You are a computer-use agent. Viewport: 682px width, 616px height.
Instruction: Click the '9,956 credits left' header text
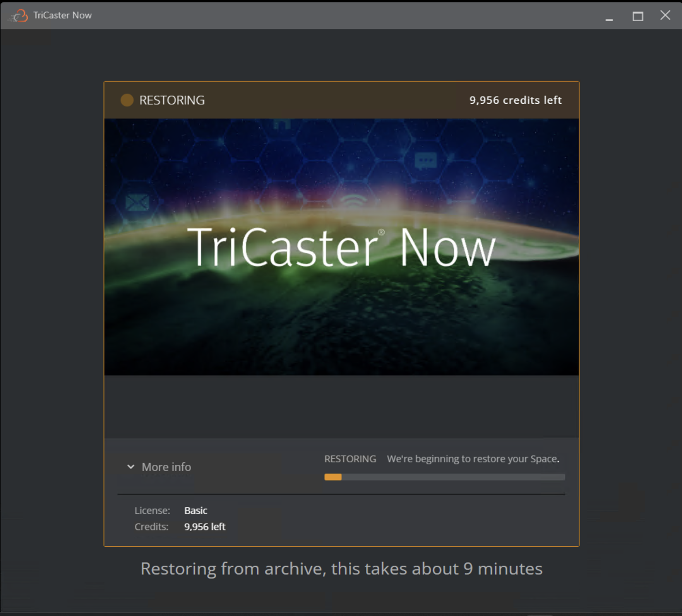click(516, 100)
